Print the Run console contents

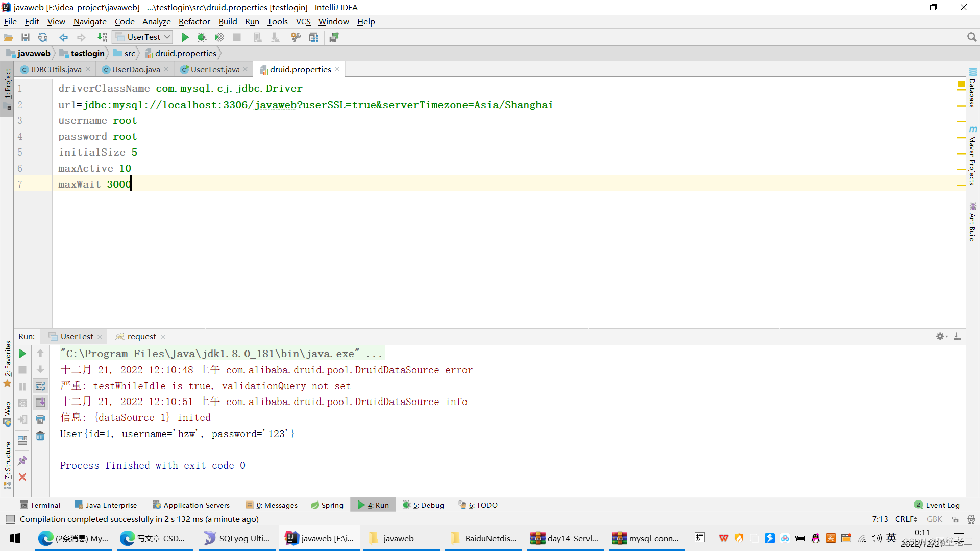tap(40, 419)
